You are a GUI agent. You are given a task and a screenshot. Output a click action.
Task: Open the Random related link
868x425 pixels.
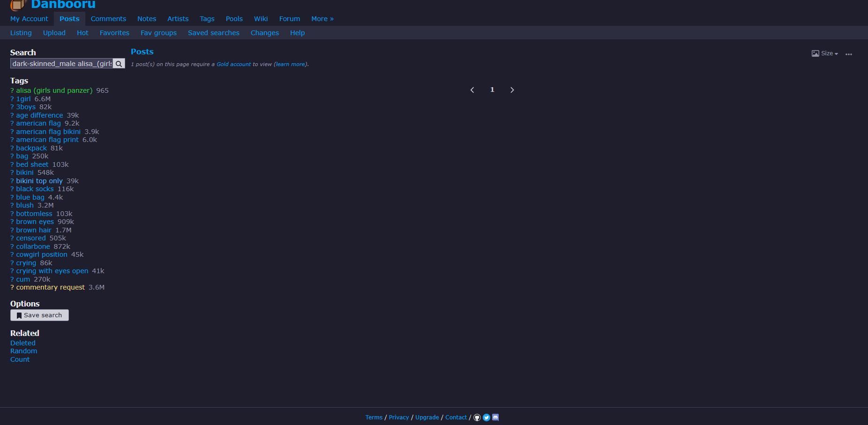pos(23,351)
